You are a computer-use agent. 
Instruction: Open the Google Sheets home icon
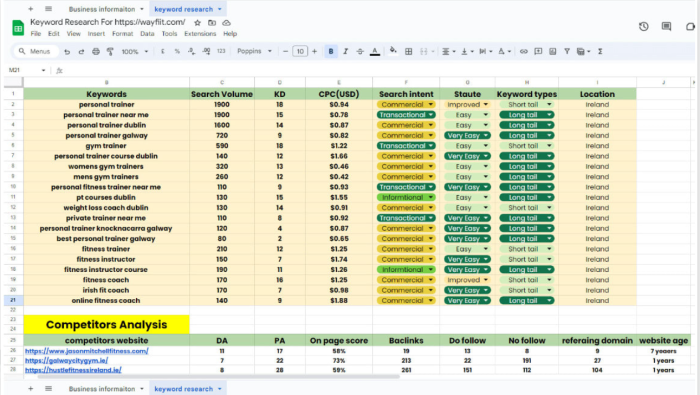[18, 28]
